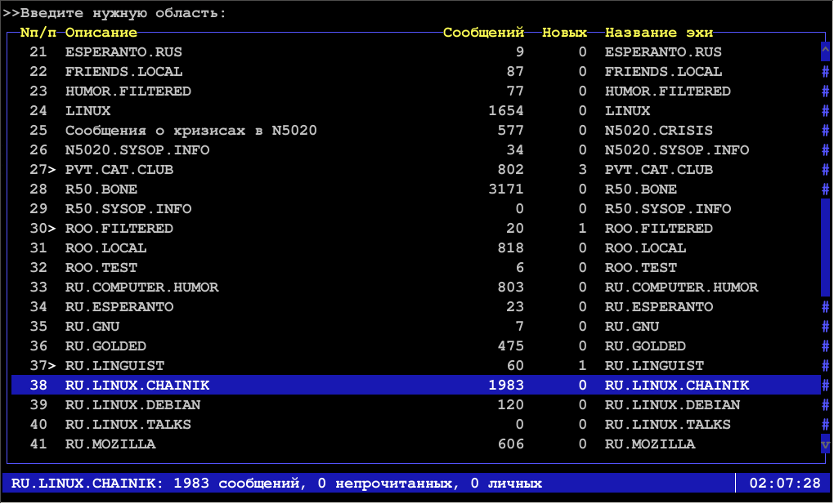Click the 'Сообщений' column header
The height and width of the screenshot is (504, 834).
tap(483, 33)
